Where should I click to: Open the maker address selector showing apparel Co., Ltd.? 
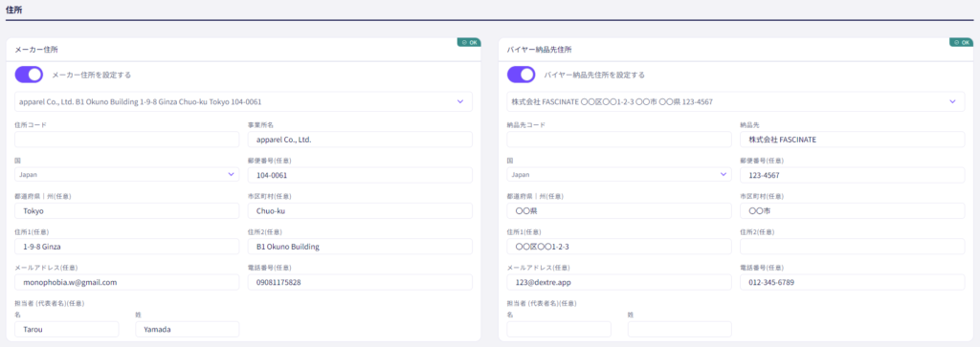[244, 101]
